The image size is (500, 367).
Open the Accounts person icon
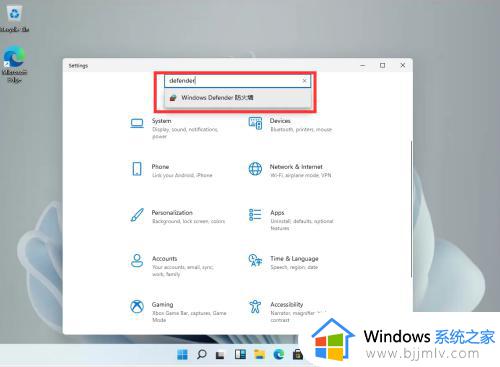tap(137, 261)
